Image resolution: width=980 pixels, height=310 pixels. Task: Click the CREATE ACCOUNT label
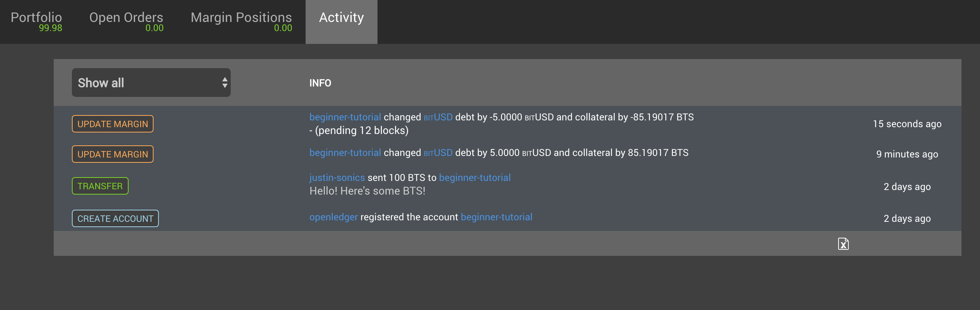[115, 219]
